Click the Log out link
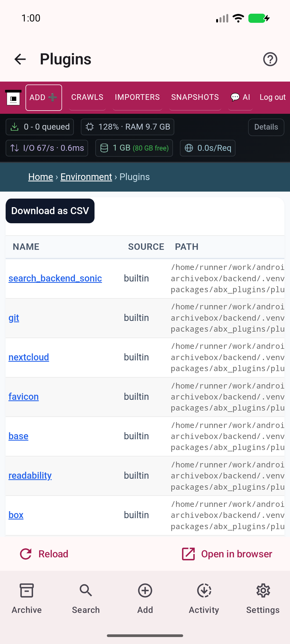This screenshot has height=644, width=290. [273, 97]
